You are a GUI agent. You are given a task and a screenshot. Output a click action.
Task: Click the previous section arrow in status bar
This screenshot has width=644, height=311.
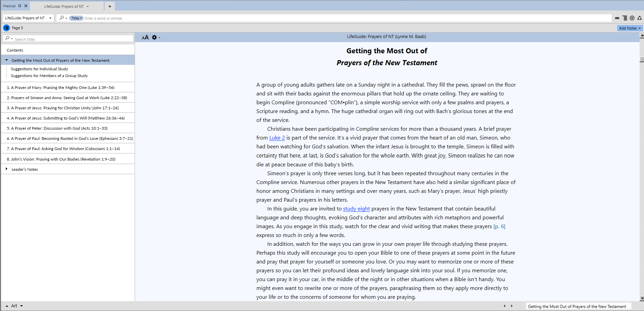505,306
